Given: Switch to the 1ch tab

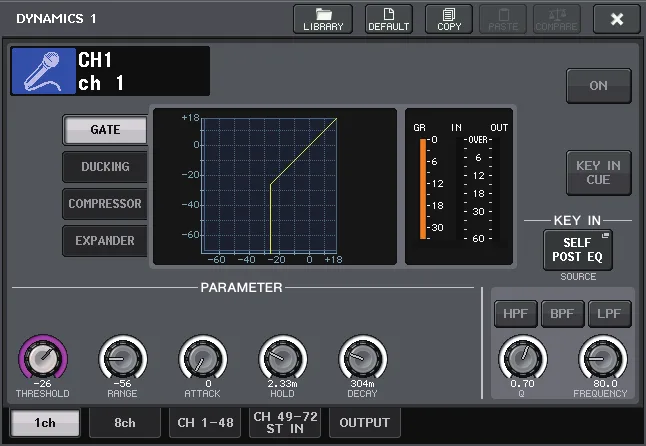Looking at the screenshot, I should [45, 423].
